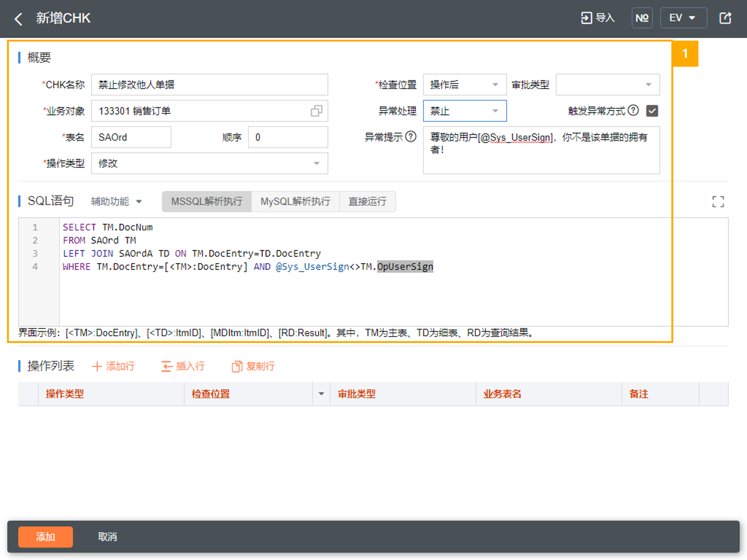Click the 检查位置 column header
This screenshot has height=560, width=747.
coord(248,394)
